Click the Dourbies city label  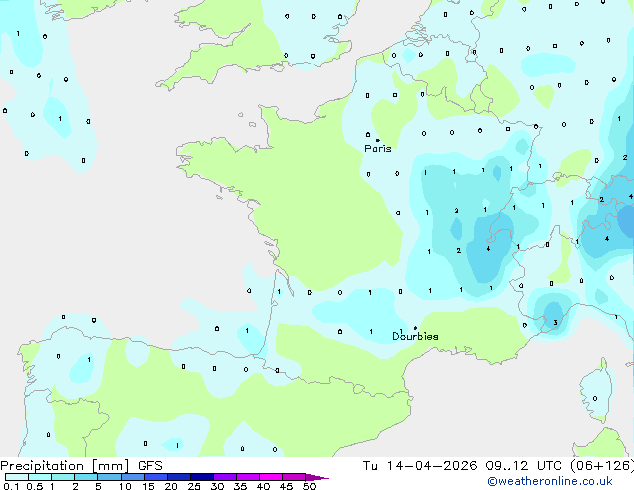[x=415, y=336]
